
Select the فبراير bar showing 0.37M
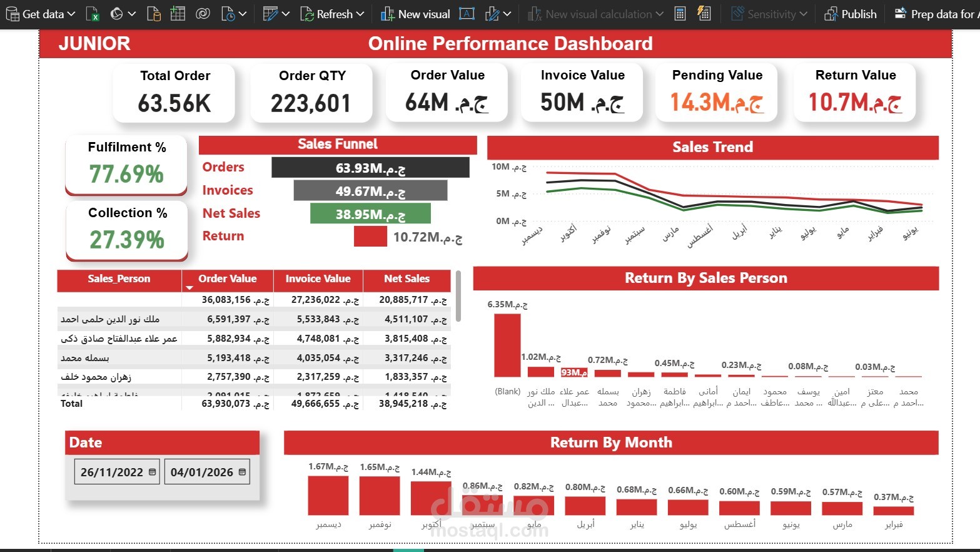tap(894, 511)
